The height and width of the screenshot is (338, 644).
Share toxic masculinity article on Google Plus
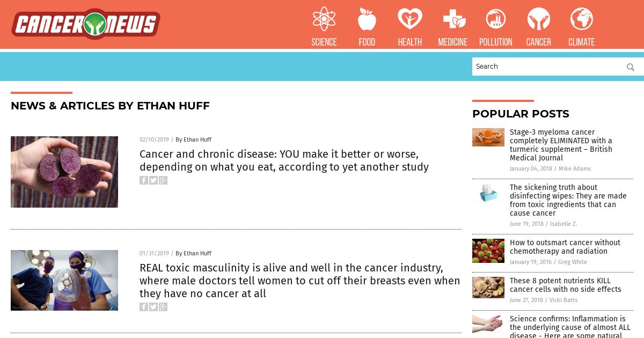click(x=163, y=307)
